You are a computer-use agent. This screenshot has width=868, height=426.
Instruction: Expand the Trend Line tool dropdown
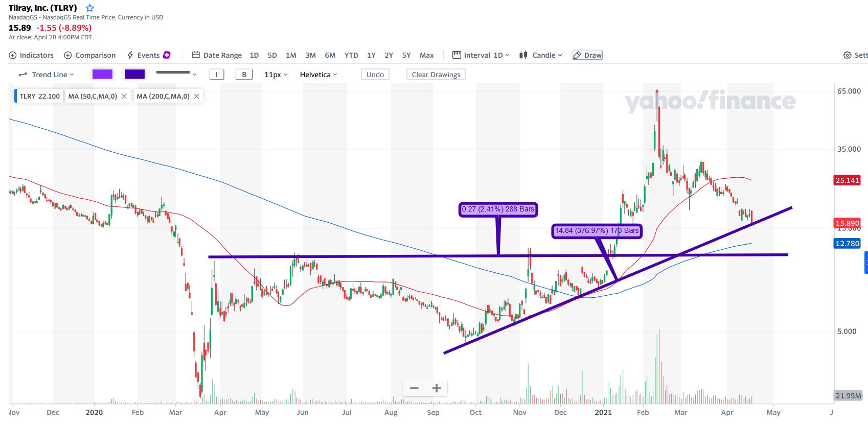coord(47,75)
